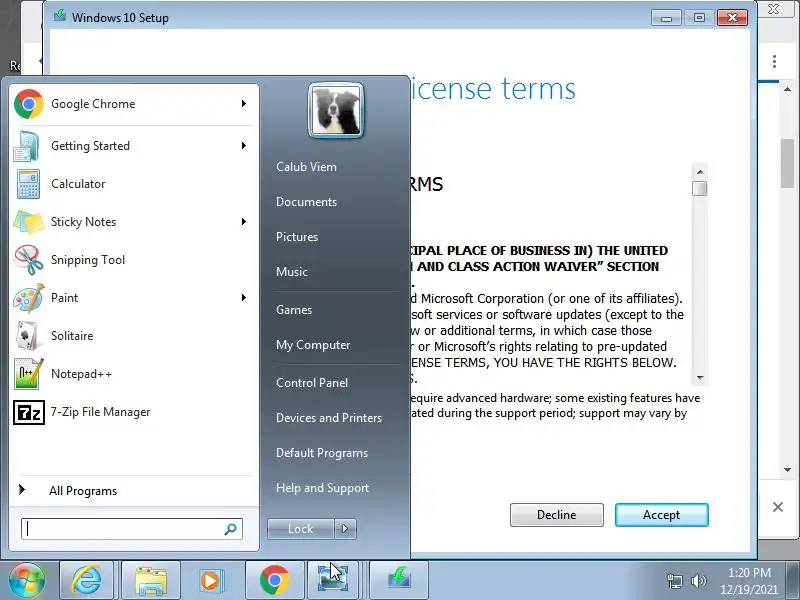Open Control Panel
The width and height of the screenshot is (800, 600).
click(x=312, y=383)
